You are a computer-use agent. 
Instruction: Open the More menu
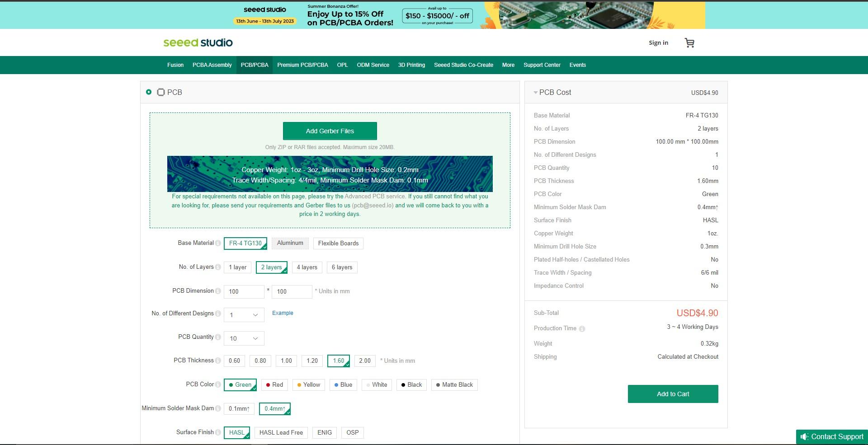[508, 65]
